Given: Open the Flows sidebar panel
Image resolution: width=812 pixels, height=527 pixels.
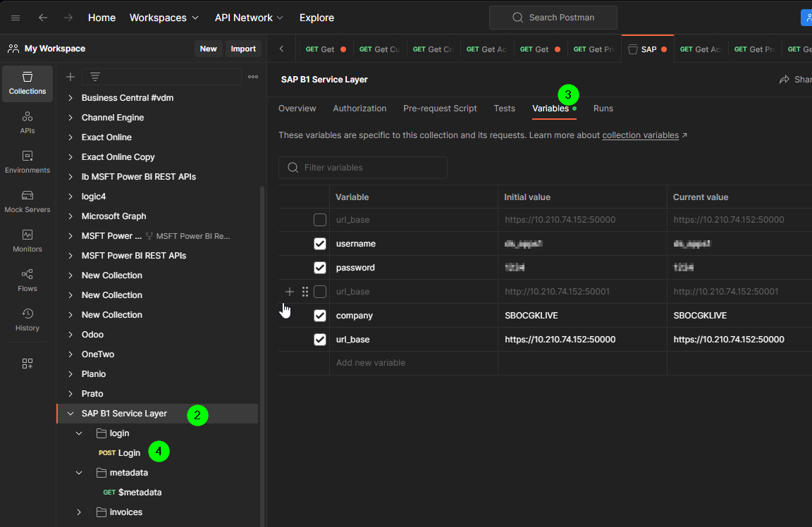Looking at the screenshot, I should 27,280.
